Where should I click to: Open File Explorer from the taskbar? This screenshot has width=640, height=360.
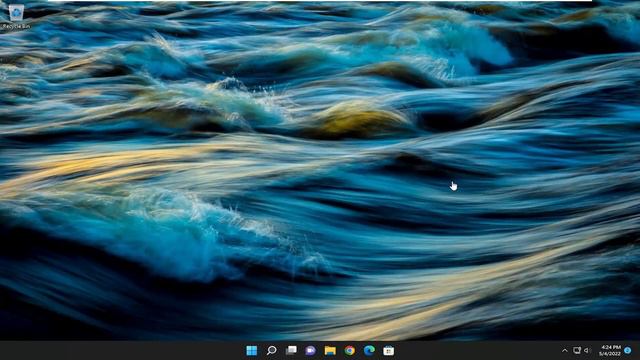(x=330, y=350)
